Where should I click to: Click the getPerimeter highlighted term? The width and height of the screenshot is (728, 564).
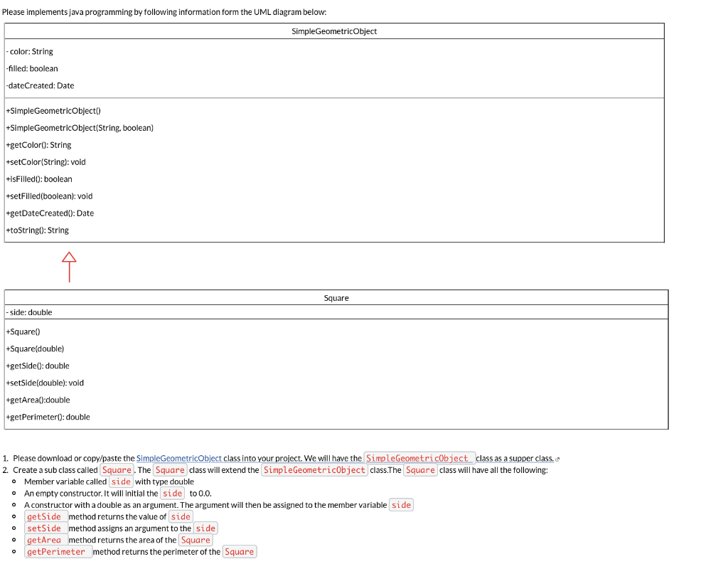58,551
